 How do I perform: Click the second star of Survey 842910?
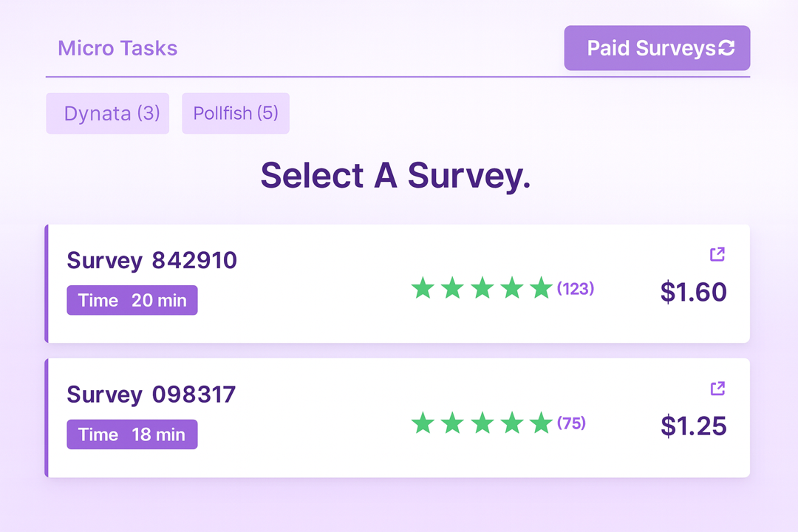[452, 289]
